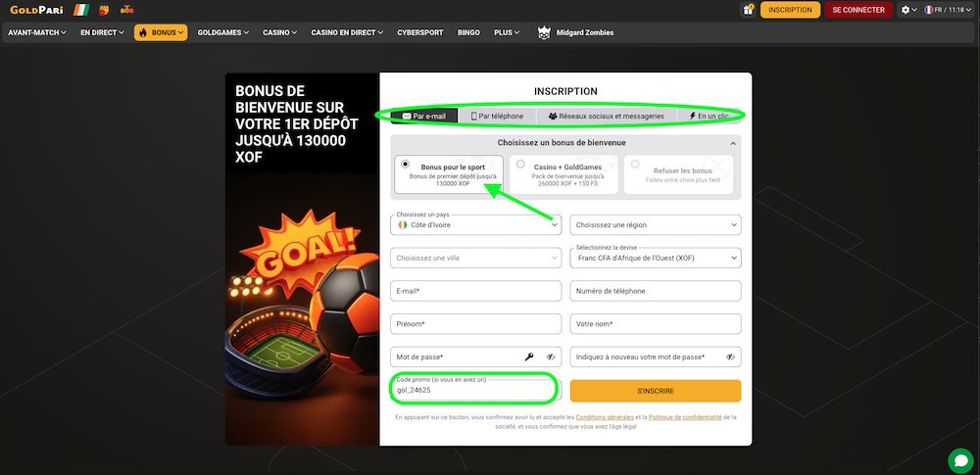Select the Bonus pour le sport radio
Screen dimensions: 980x475
[406, 165]
